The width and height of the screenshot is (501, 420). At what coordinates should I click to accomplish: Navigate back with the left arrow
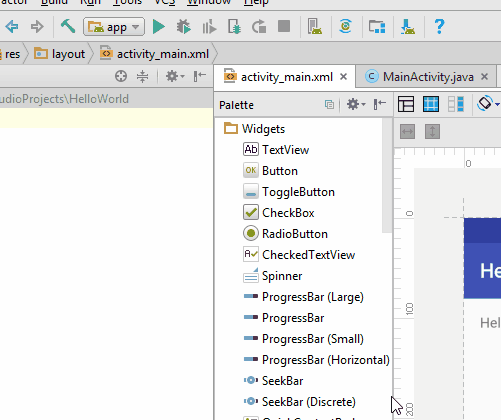[12, 27]
